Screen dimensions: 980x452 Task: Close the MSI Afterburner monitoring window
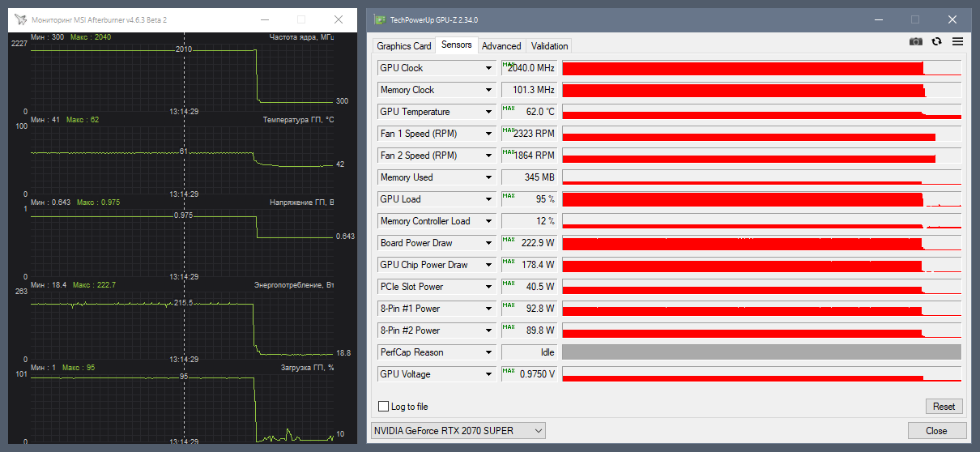339,19
